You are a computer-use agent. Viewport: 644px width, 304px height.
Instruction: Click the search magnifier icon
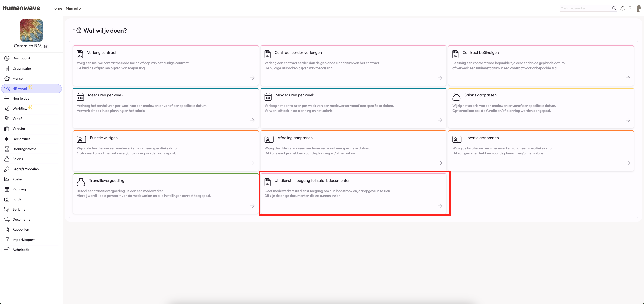pos(614,8)
